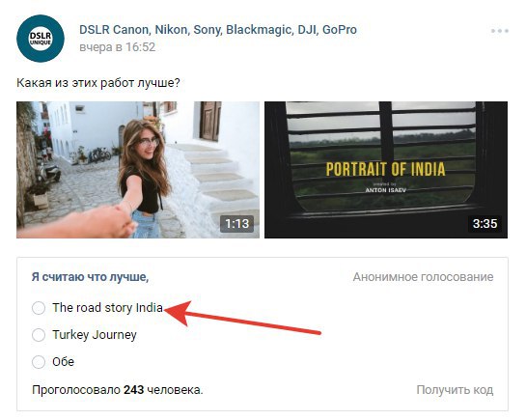Click the 'Анонимное голосование' label

click(423, 277)
